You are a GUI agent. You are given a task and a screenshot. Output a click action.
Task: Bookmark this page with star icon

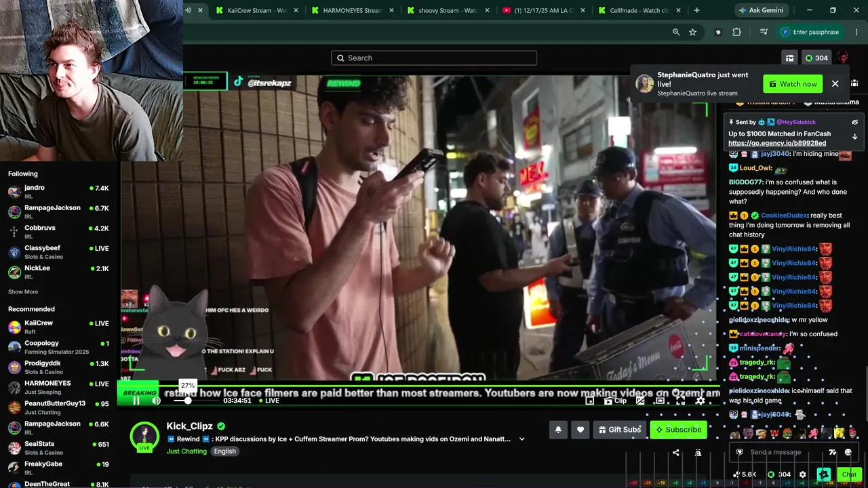[692, 32]
